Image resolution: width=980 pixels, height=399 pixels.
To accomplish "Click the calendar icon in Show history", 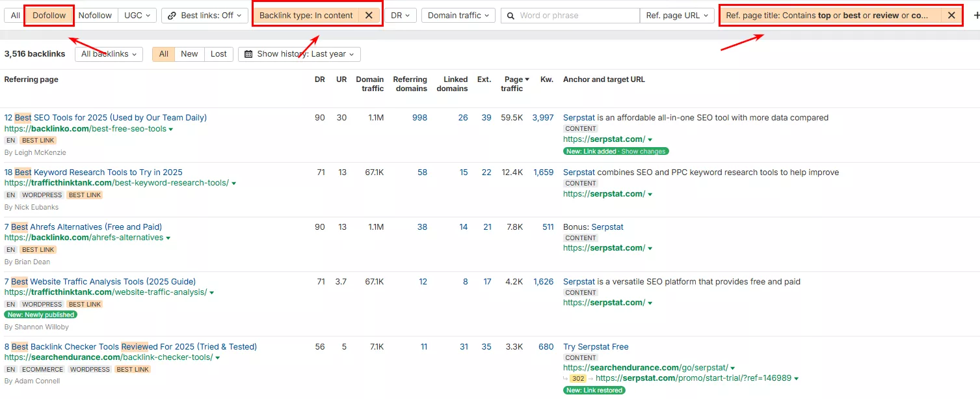I will point(248,54).
